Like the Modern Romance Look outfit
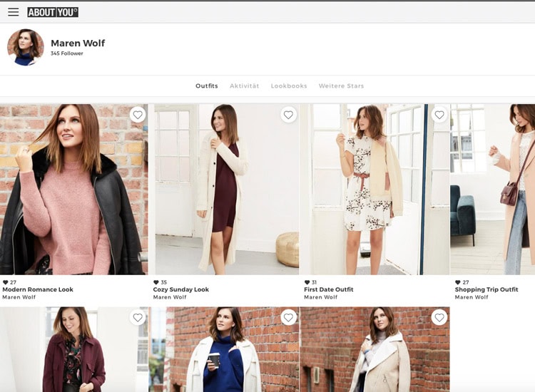Viewport: 535px width, 392px height. (x=138, y=115)
